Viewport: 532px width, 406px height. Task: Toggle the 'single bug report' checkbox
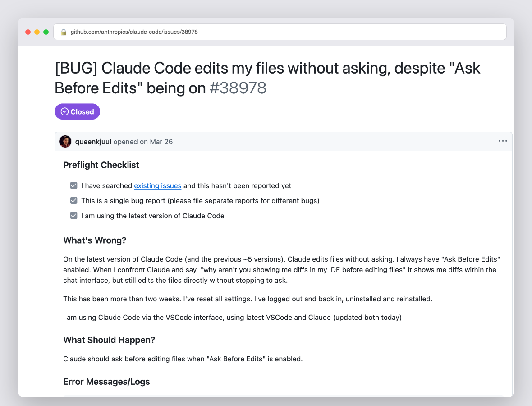73,200
